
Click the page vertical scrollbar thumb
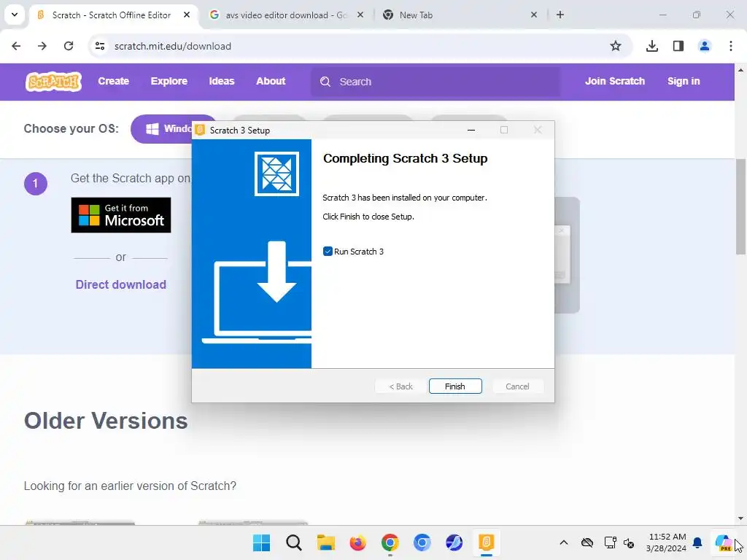pyautogui.click(x=740, y=207)
